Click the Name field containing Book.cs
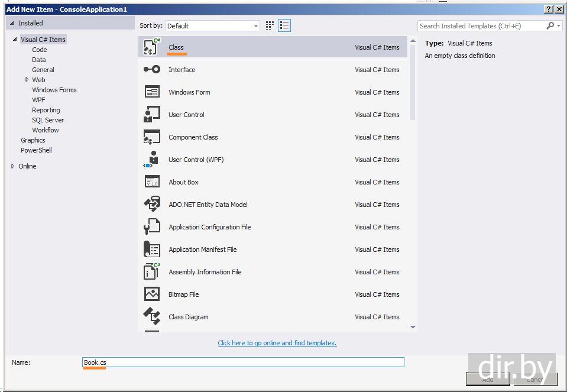 pos(243,362)
